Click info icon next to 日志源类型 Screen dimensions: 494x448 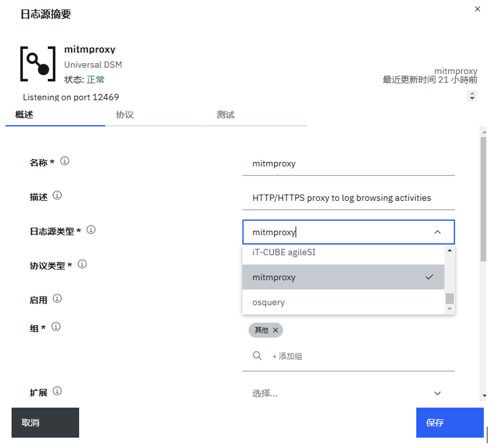click(x=91, y=230)
